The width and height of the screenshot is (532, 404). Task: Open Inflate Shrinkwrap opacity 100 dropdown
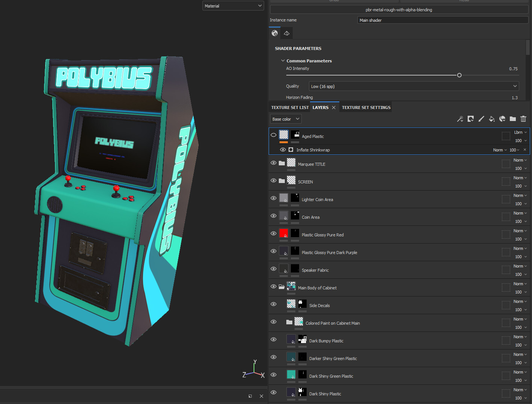click(514, 150)
